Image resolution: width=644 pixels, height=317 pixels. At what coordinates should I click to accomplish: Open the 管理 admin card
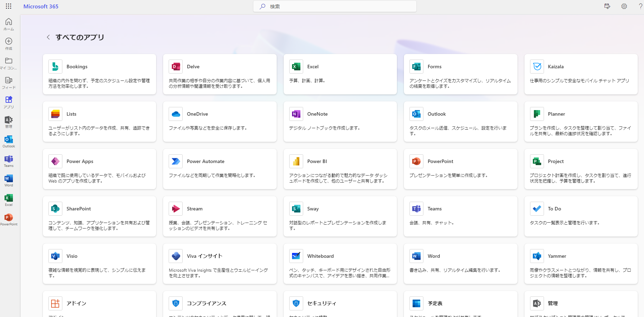click(x=581, y=304)
